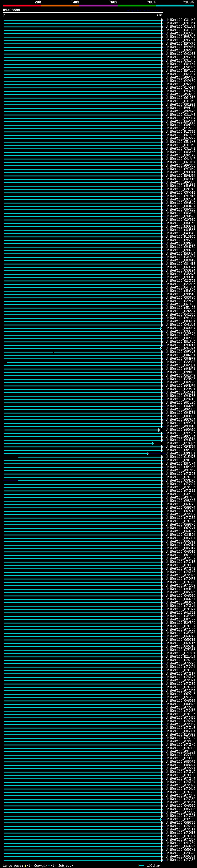Click the query end position 470
The width and height of the screenshot is (197, 868).
tap(159, 15)
